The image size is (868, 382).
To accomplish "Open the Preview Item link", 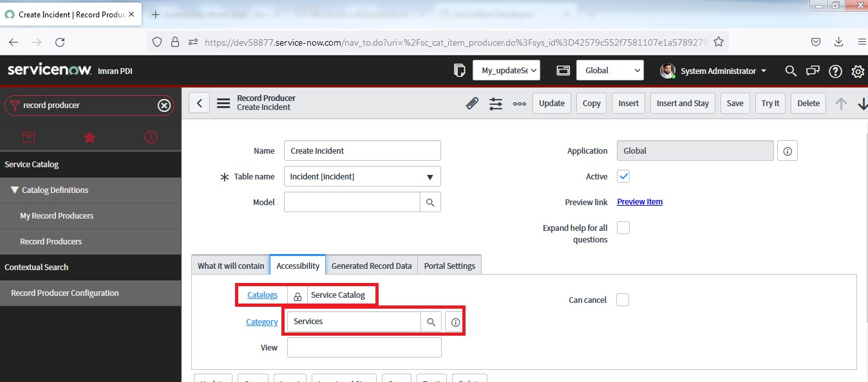I will (639, 202).
